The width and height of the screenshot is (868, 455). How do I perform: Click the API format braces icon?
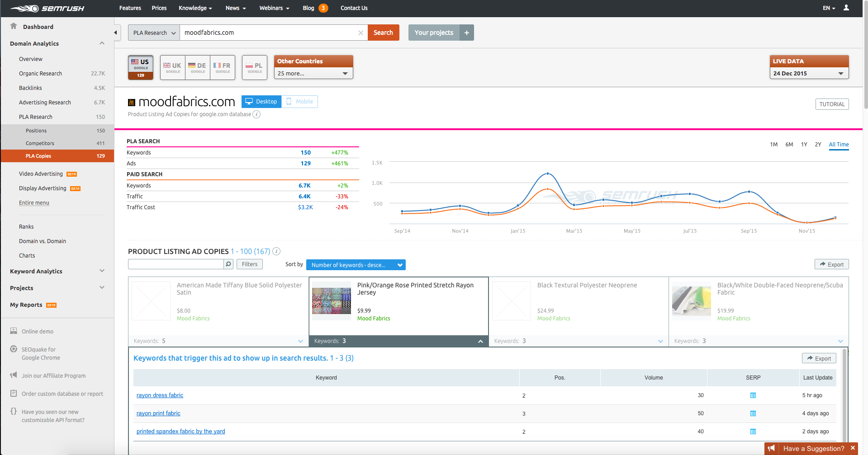click(x=14, y=412)
